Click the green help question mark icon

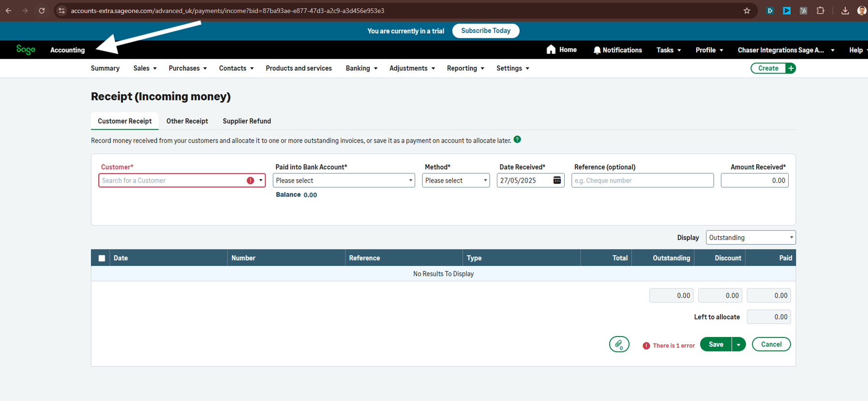point(517,139)
